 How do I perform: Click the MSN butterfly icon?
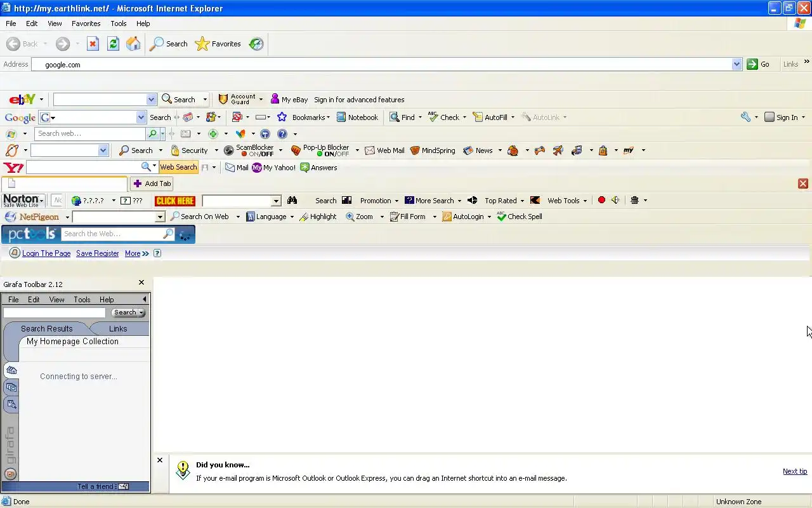(x=240, y=134)
